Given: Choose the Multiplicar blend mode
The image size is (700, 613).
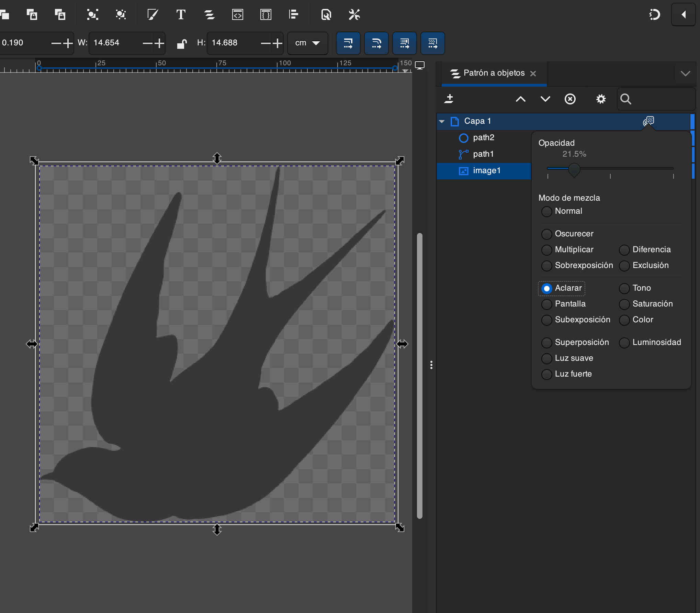Looking at the screenshot, I should pos(567,250).
